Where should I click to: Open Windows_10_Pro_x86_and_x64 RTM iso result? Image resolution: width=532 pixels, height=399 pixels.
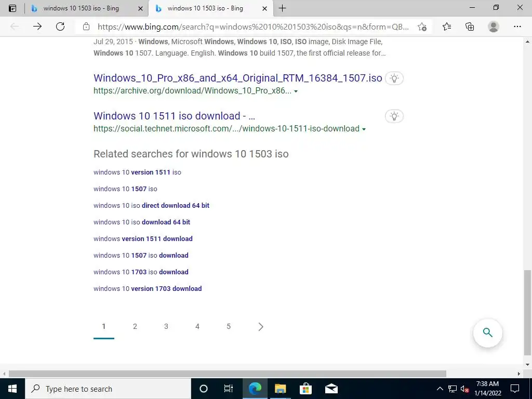(x=238, y=78)
